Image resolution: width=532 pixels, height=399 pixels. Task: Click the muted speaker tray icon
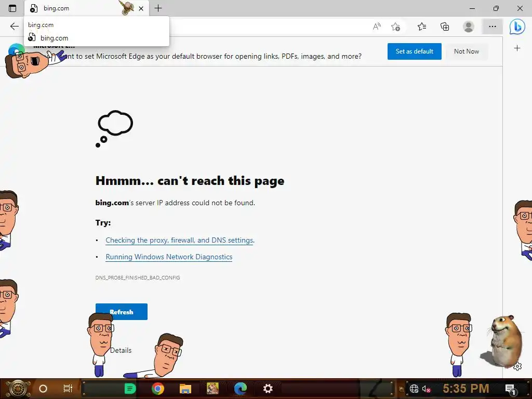(426, 389)
